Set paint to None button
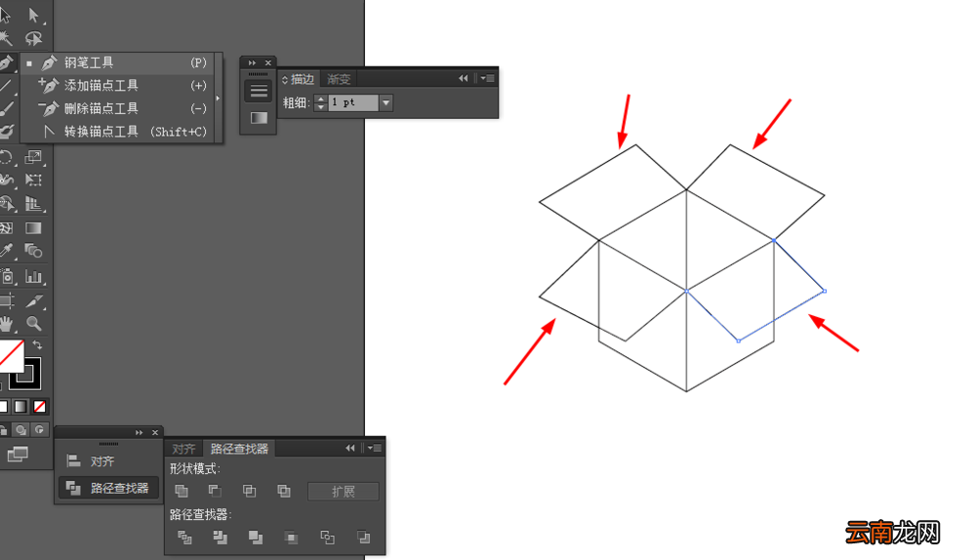This screenshot has height=560, width=976. point(40,406)
